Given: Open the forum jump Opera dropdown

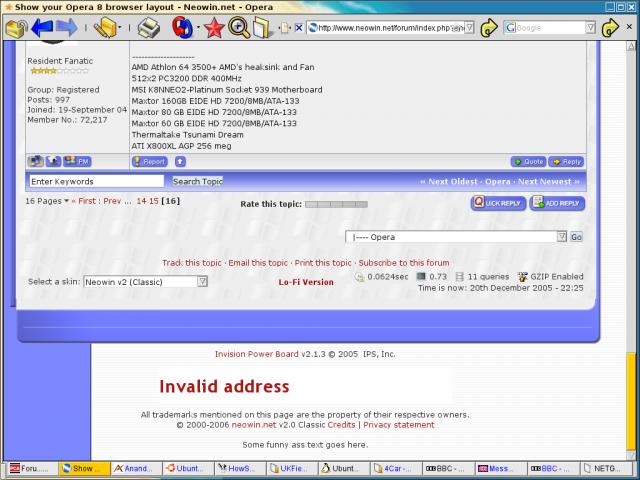Looking at the screenshot, I should 456,237.
